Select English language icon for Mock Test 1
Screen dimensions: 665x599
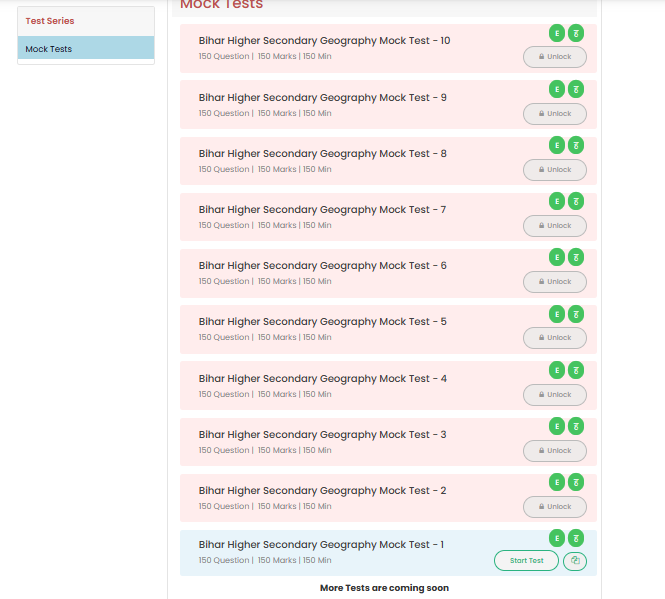point(557,538)
